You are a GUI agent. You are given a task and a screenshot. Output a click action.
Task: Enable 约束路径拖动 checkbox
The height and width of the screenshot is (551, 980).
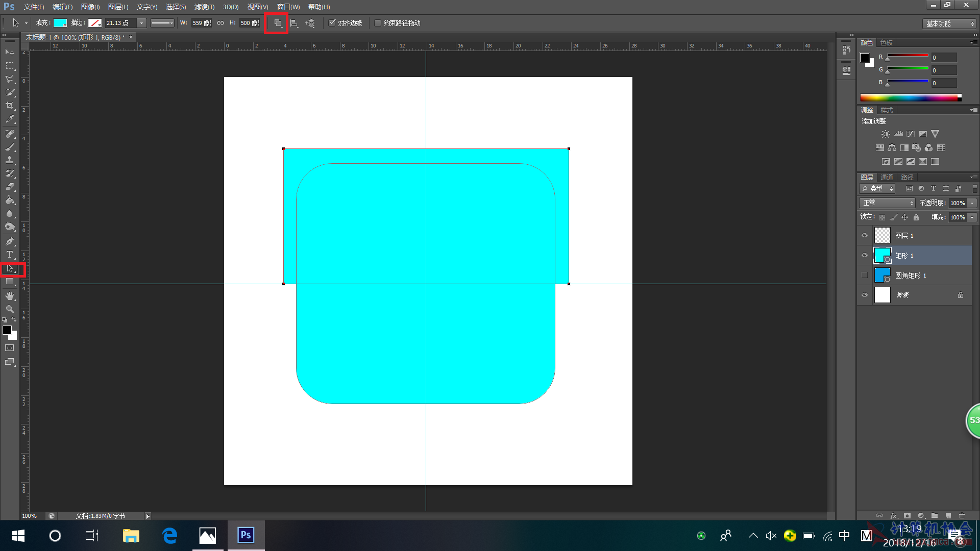378,23
